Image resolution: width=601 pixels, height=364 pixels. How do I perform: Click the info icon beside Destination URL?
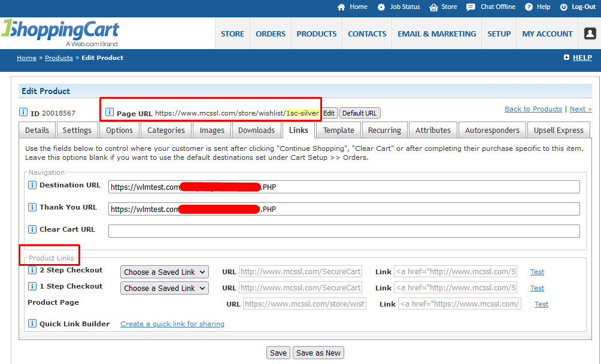32,185
